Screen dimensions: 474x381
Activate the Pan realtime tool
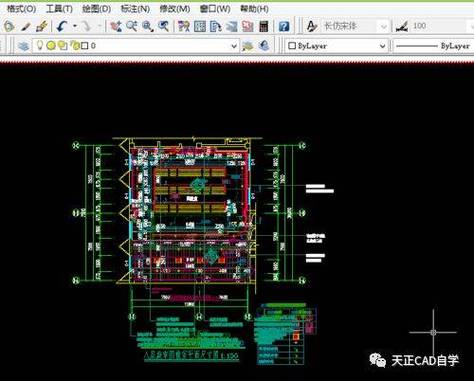tap(116, 26)
